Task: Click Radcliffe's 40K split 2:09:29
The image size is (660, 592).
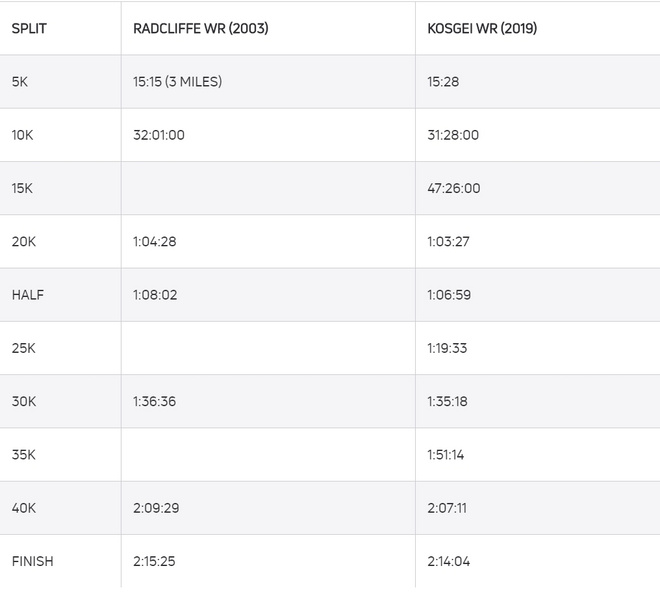Action: point(156,508)
